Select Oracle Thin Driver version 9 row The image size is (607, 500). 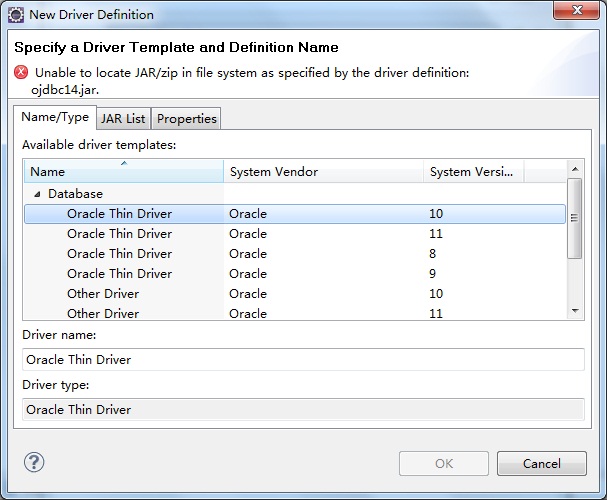coord(295,274)
